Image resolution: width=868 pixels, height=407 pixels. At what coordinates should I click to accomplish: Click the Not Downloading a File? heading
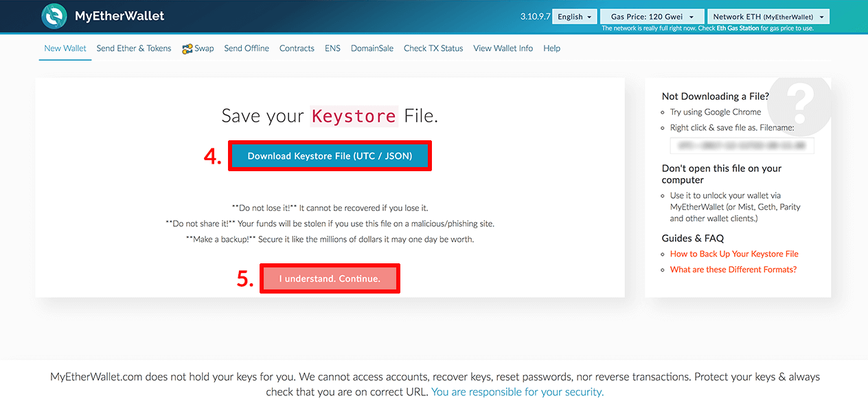tap(716, 96)
